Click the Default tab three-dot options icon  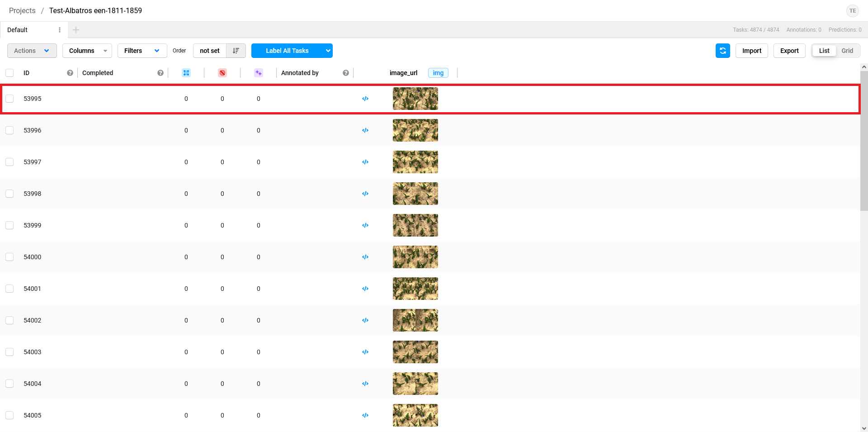60,30
